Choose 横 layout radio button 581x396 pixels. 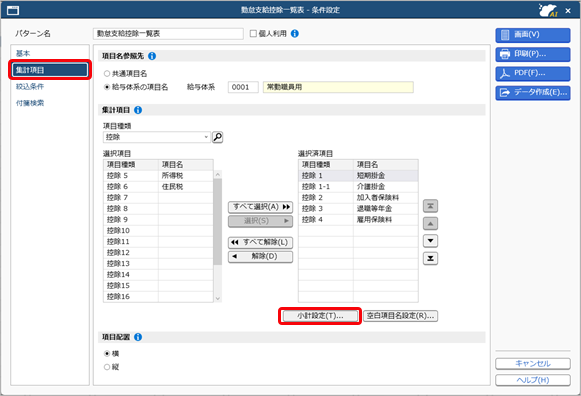pos(107,353)
